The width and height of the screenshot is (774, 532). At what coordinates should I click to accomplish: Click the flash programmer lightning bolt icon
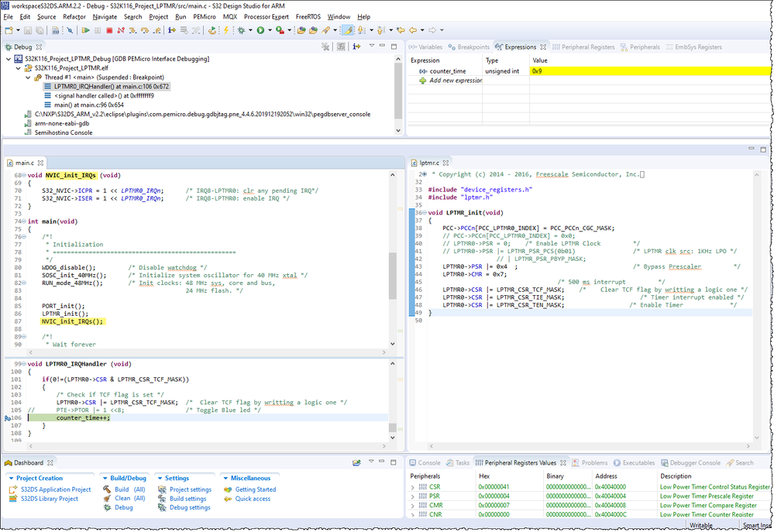point(226,29)
